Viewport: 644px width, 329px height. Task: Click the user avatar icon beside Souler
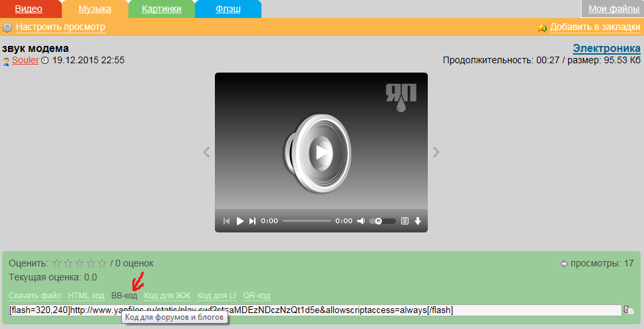click(x=6, y=61)
